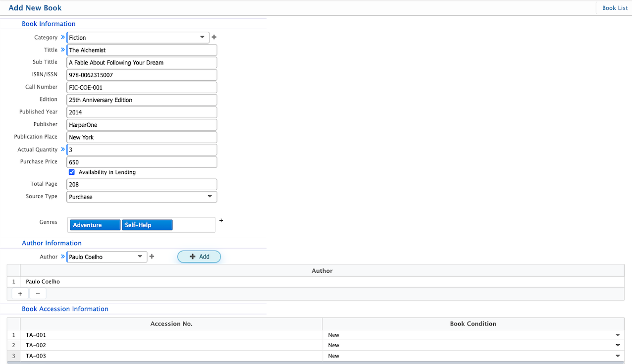The width and height of the screenshot is (632, 364).
Task: Uncheck the Availability in Lending checkbox
Action: click(72, 172)
